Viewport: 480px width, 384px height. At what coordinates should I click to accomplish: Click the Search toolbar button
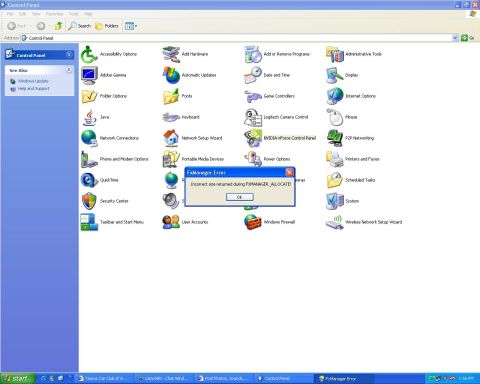pyautogui.click(x=79, y=26)
